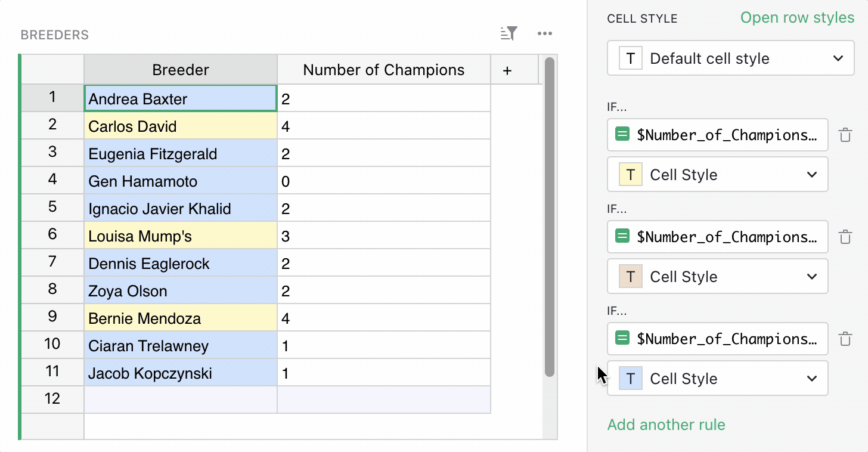Open the table filter and sort icon
The width and height of the screenshot is (868, 452).
[x=509, y=33]
